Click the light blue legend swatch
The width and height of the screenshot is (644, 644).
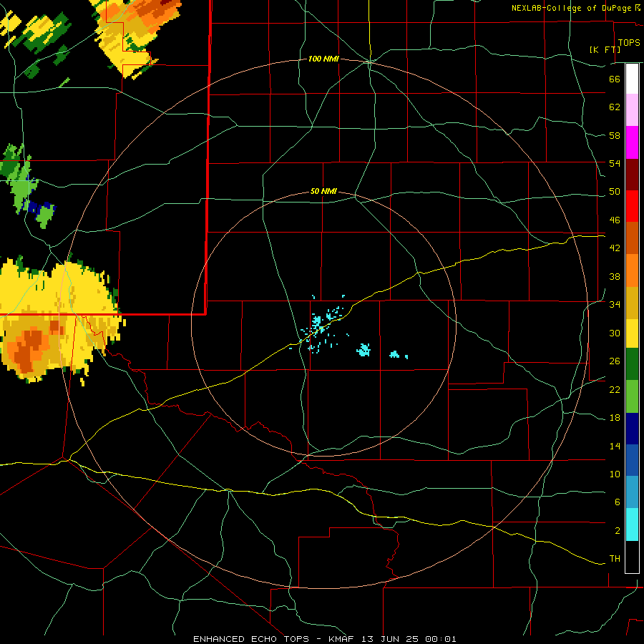(632, 492)
